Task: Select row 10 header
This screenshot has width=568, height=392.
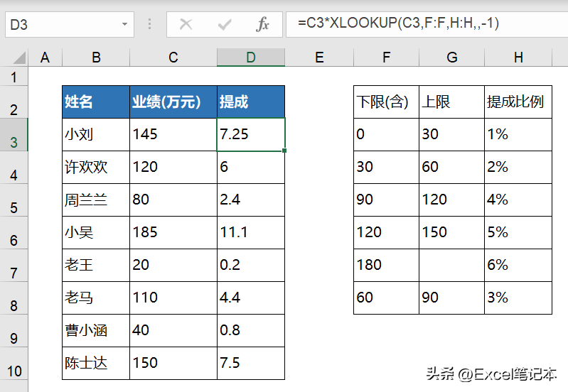Action: click(14, 364)
